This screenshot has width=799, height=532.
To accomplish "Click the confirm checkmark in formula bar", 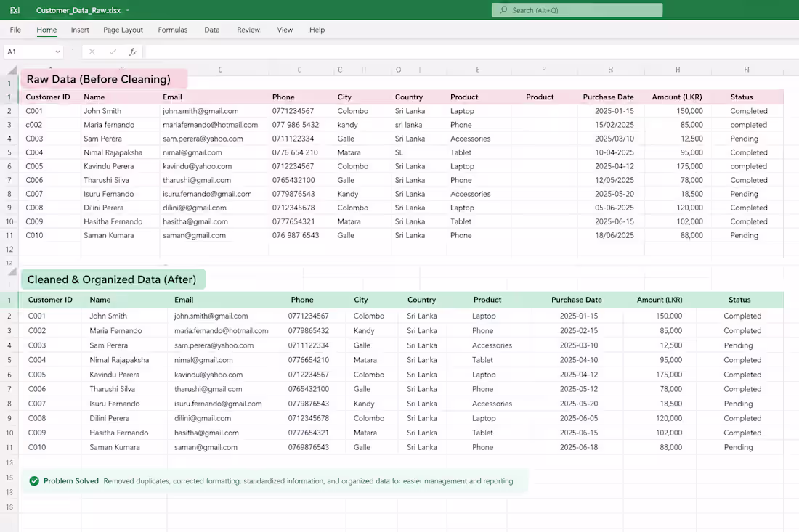I will pos(113,52).
